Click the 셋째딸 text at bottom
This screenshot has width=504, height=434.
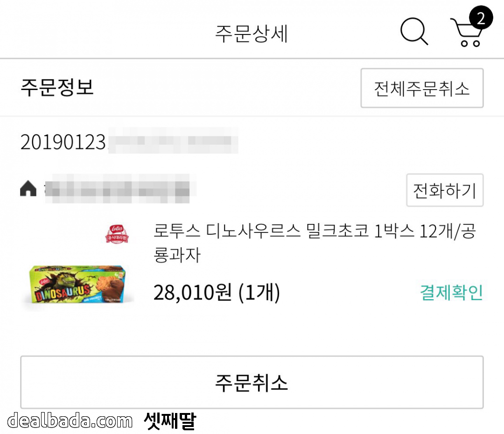tap(170, 421)
